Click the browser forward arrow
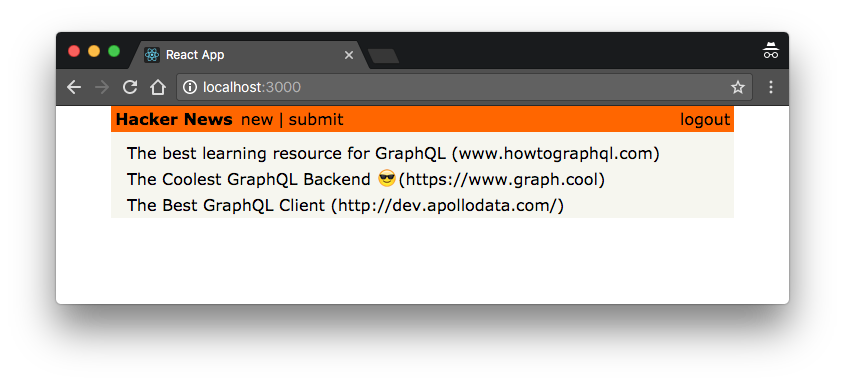Viewport: 845px width, 384px height. point(101,87)
